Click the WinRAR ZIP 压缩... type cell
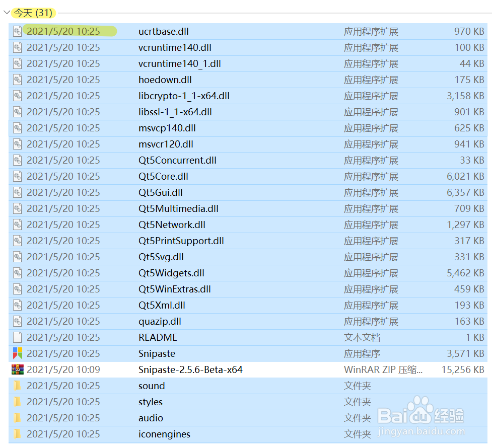 383,369
